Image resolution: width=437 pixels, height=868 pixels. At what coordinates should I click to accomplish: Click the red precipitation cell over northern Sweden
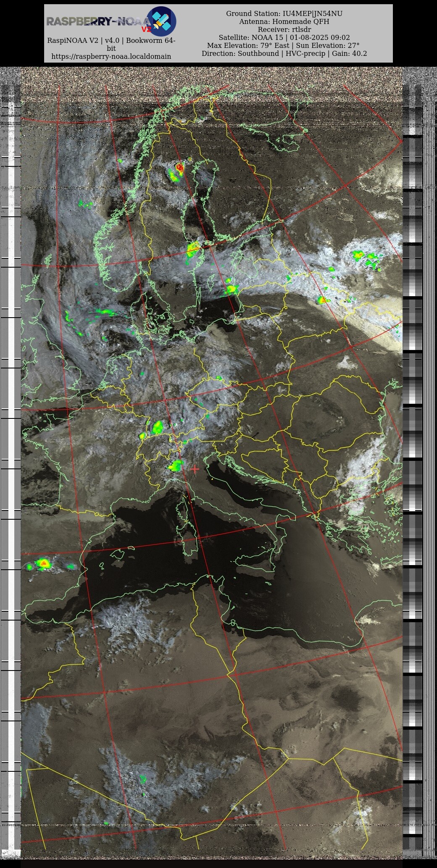(179, 168)
